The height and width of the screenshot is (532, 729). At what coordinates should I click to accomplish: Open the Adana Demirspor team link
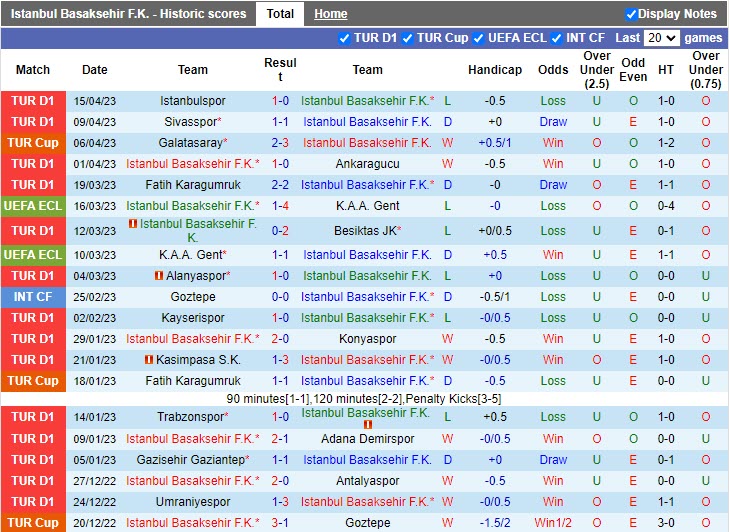[x=367, y=439]
